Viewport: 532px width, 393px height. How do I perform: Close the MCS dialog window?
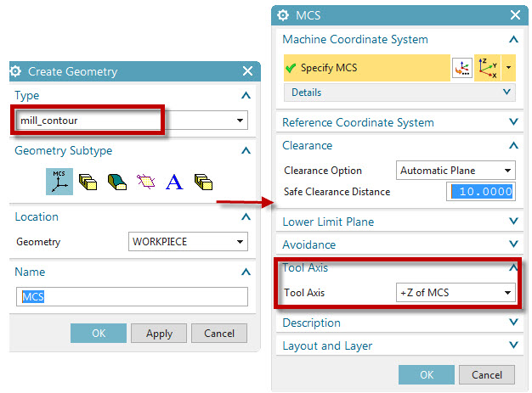click(515, 15)
